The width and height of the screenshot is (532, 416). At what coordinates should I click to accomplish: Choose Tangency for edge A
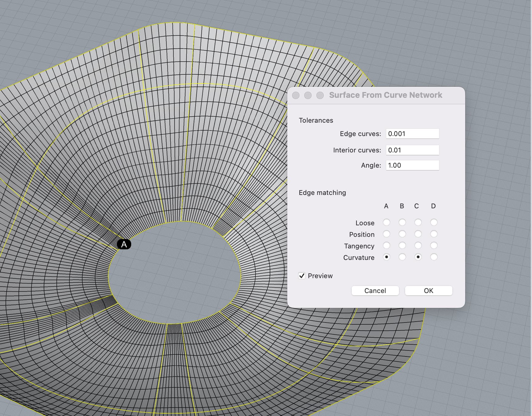pos(386,246)
